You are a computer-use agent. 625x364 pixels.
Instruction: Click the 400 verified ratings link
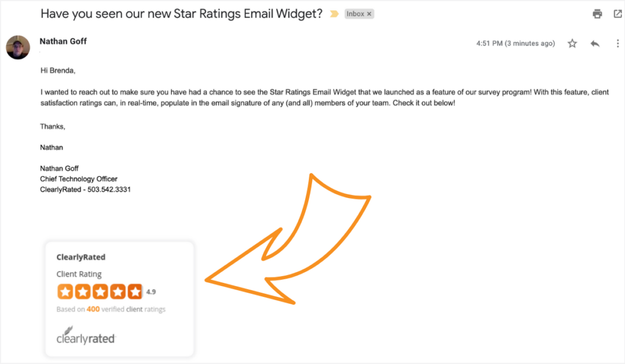tap(93, 309)
